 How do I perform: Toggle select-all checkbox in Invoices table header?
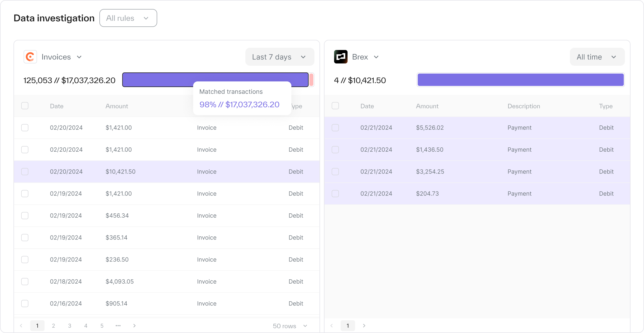click(25, 106)
